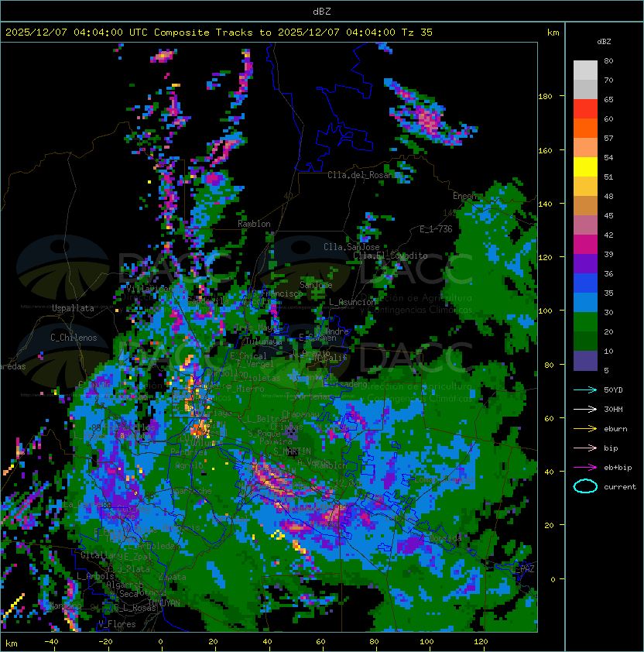Image resolution: width=644 pixels, height=652 pixels.
Task: Select the magenta 39–42 dBZ swatch
Action: point(585,244)
